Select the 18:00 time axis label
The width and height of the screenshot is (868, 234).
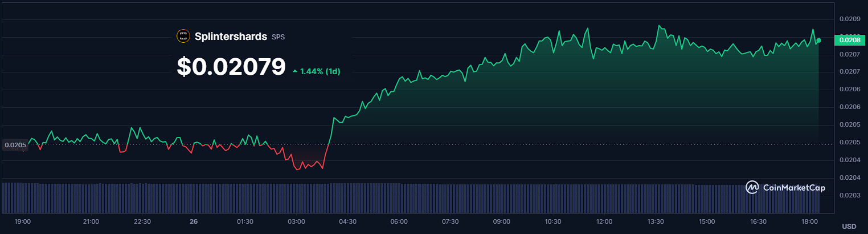coord(810,221)
